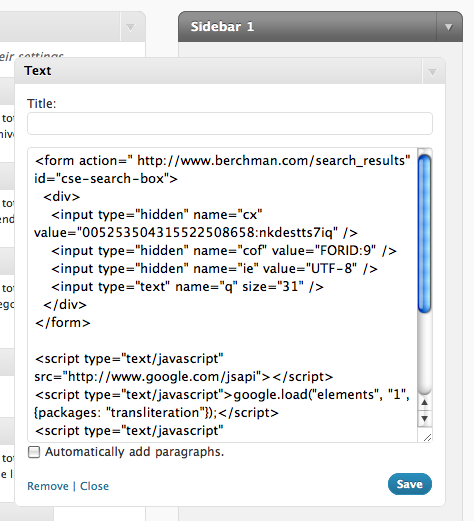Image resolution: width=474 pixels, height=521 pixels.
Task: Toggle the Sidebar 1 panel arrow
Action: point(449,27)
